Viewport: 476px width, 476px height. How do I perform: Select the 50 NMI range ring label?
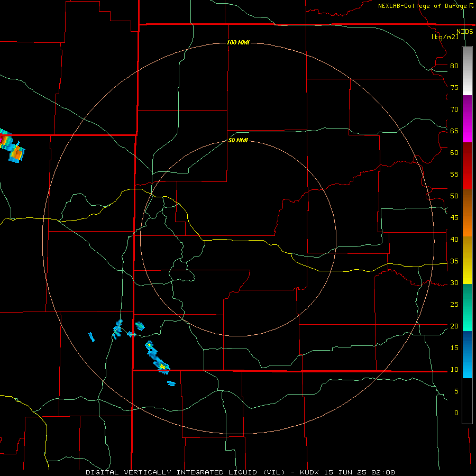click(238, 140)
